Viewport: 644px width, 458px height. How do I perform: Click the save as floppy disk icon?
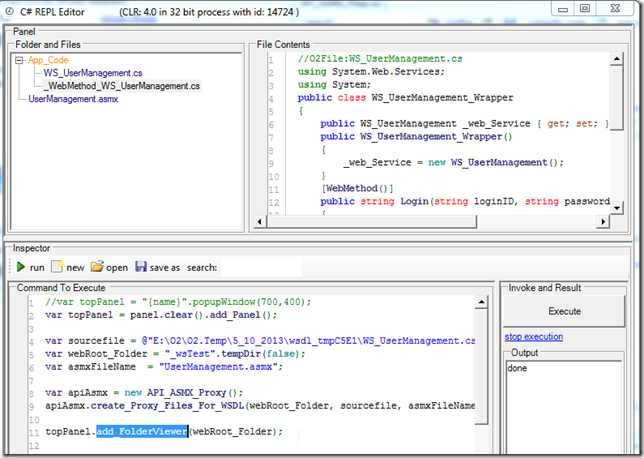tap(141, 267)
